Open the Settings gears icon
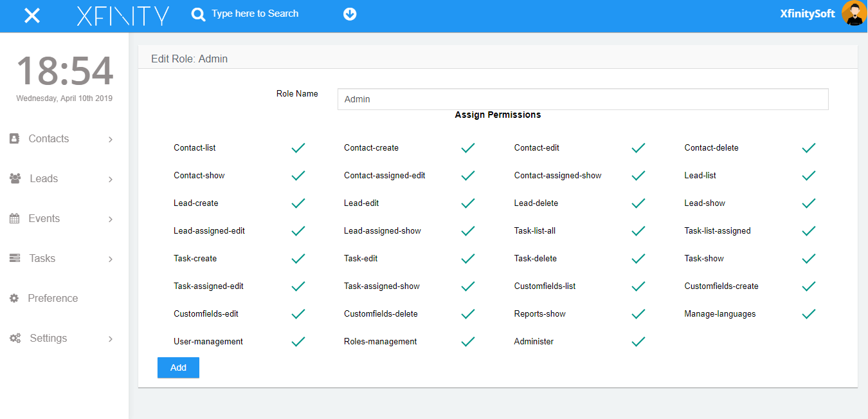 click(14, 338)
